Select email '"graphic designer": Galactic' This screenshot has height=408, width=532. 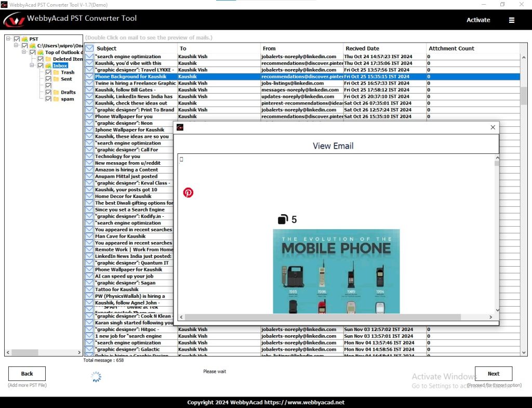302,349
